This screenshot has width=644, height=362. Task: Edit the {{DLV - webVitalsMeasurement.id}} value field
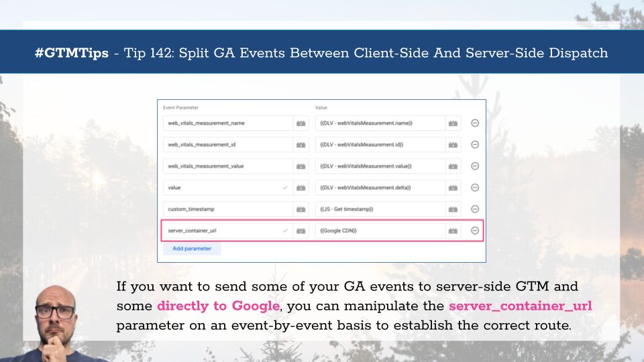click(380, 145)
